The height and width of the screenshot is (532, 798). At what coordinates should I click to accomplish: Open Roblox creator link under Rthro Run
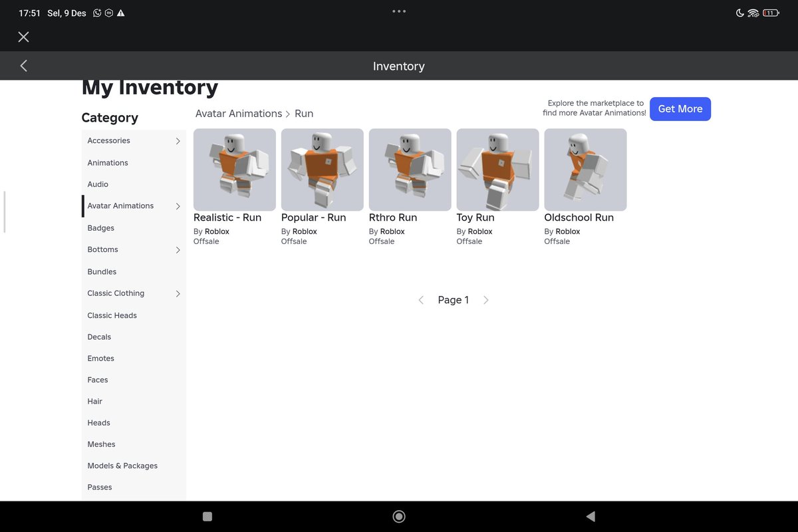(392, 231)
